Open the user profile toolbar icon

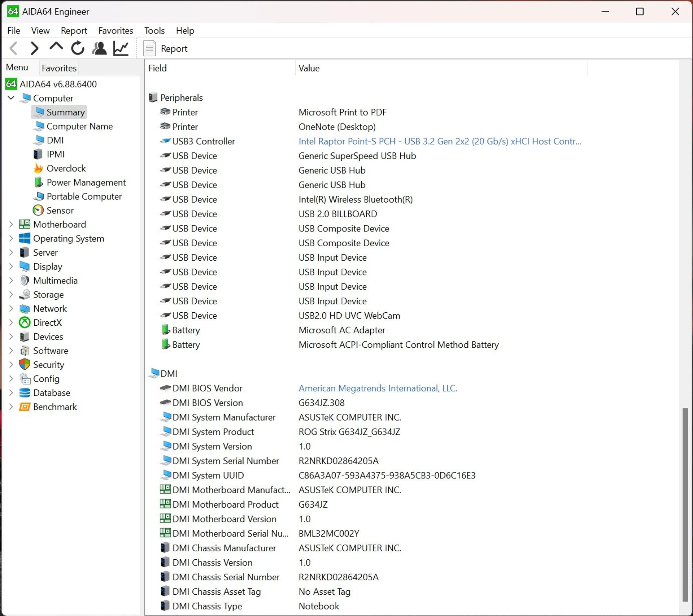[99, 48]
